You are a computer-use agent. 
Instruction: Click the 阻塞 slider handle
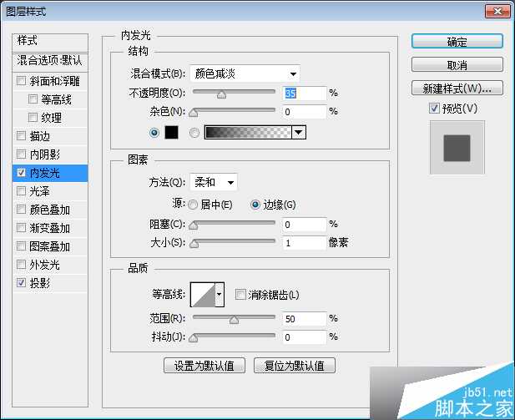click(194, 225)
